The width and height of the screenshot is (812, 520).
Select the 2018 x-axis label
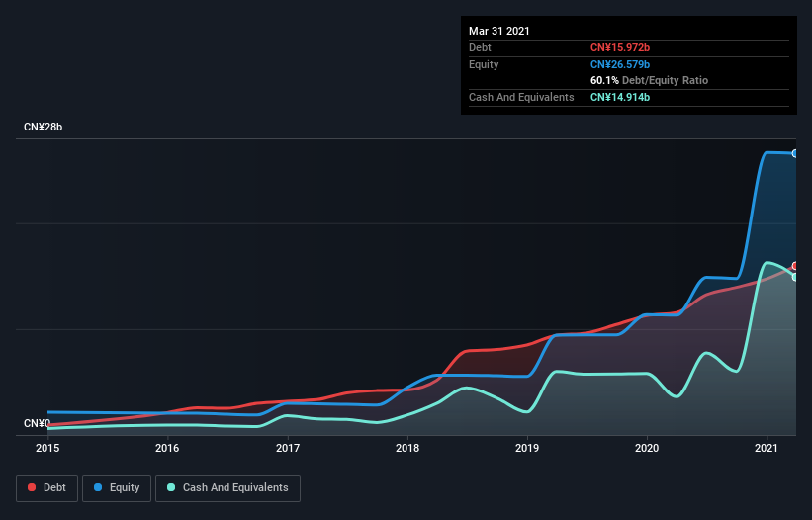[x=407, y=448]
